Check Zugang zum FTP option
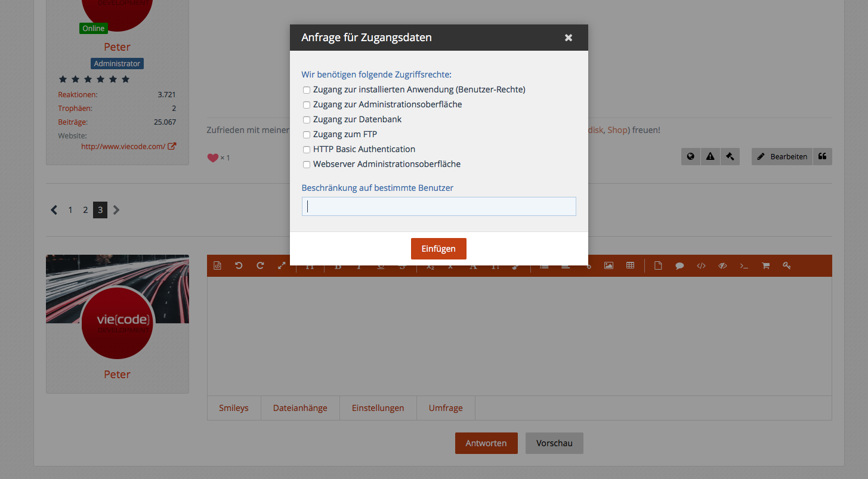868x479 pixels. tap(307, 135)
